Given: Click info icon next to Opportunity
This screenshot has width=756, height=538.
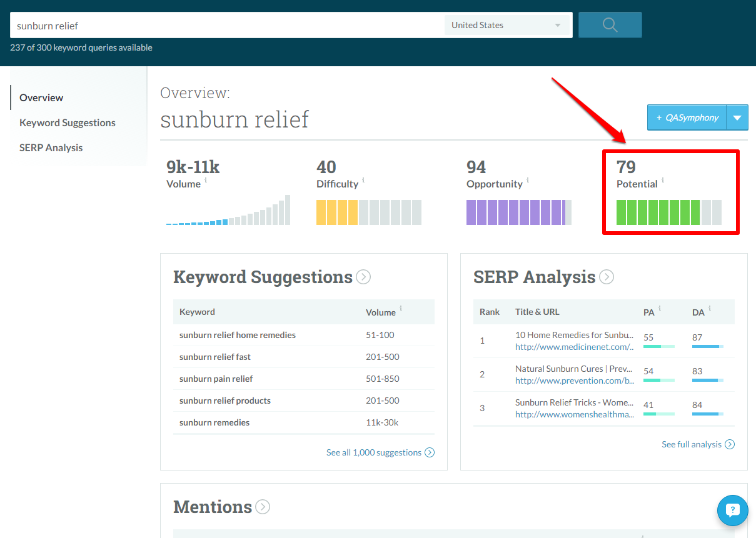Looking at the screenshot, I should 527,180.
